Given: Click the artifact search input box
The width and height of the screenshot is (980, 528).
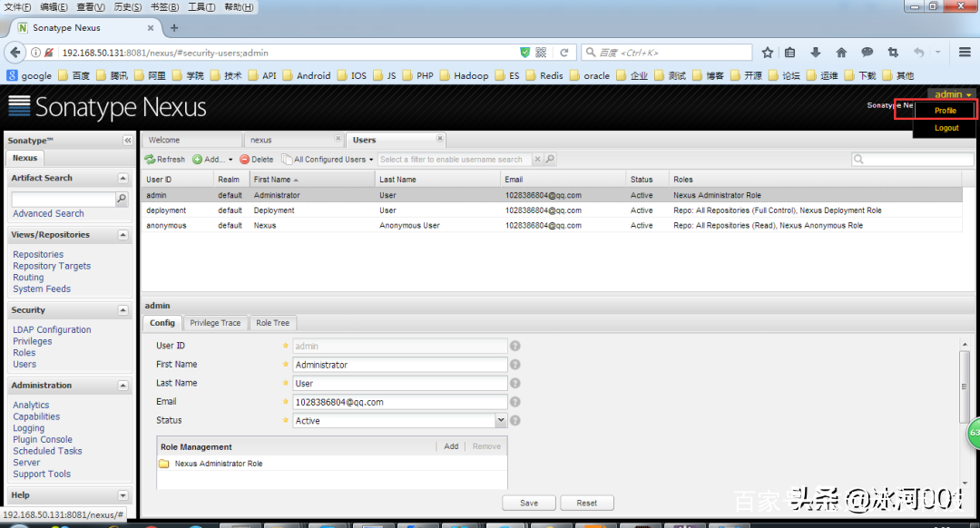Looking at the screenshot, I should (x=64, y=199).
